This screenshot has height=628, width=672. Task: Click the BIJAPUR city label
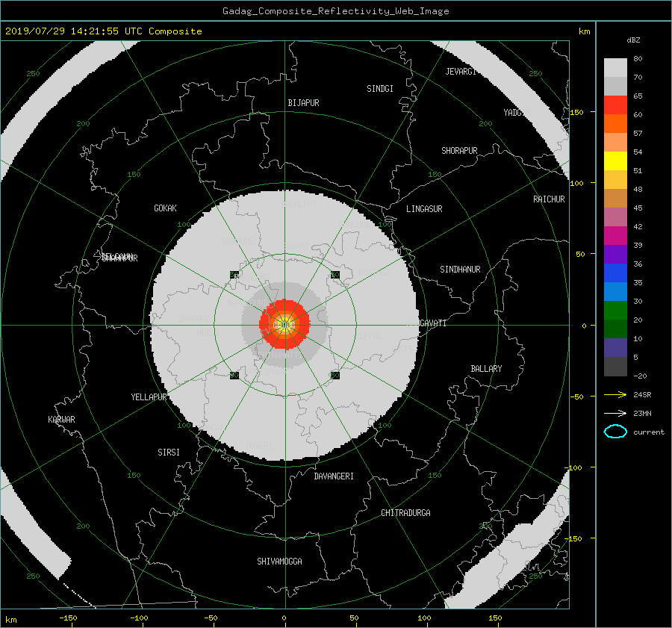click(303, 103)
